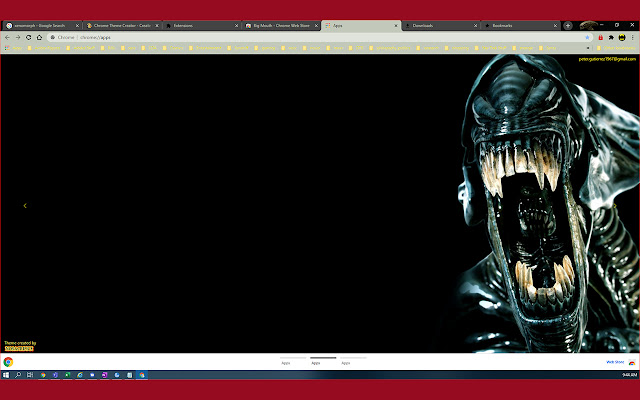Open the first Chrome taskbar icon
The width and height of the screenshot is (640, 400).
(43, 375)
